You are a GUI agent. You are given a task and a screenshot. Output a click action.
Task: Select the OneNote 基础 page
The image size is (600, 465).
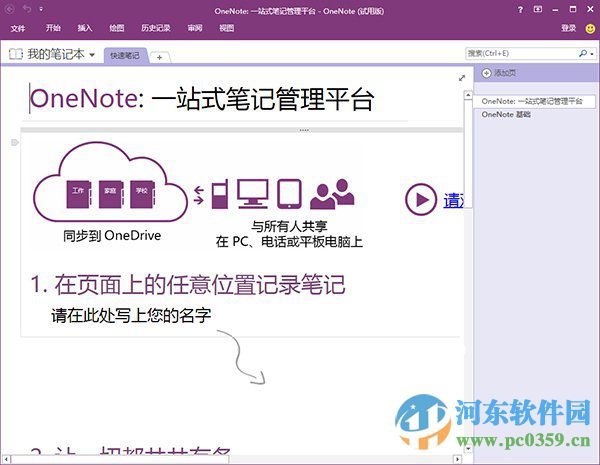tap(506, 114)
